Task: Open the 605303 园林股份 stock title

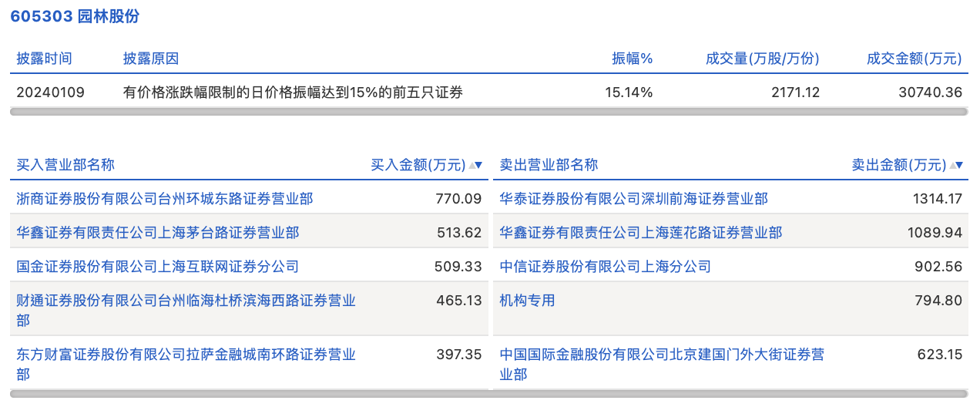Action: click(75, 17)
